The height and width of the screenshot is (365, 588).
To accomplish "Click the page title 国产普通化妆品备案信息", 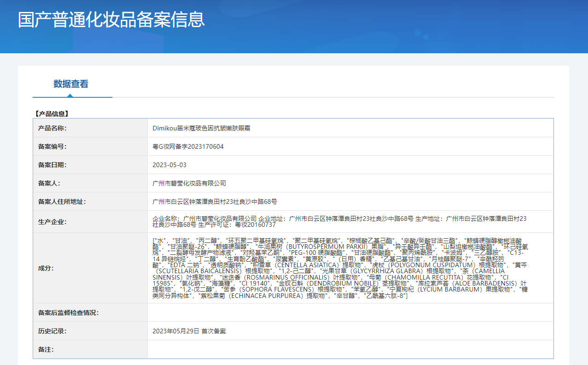I will point(111,20).
